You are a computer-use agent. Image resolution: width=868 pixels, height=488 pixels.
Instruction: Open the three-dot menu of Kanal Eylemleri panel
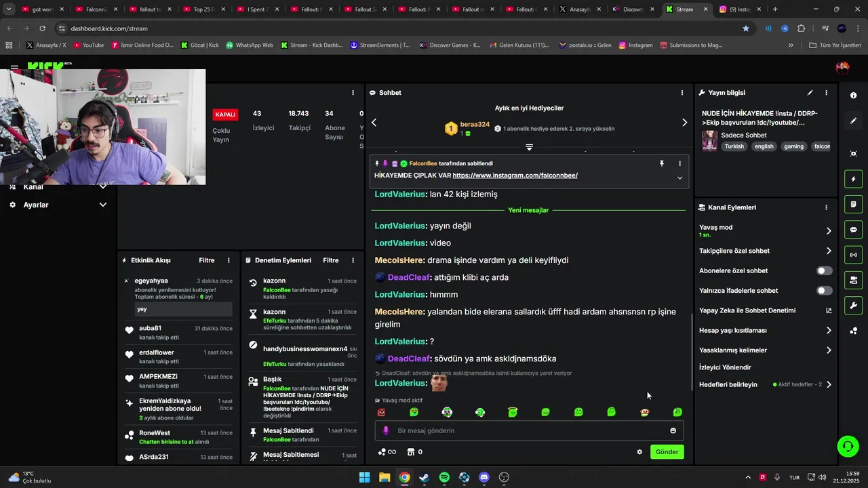pos(826,207)
